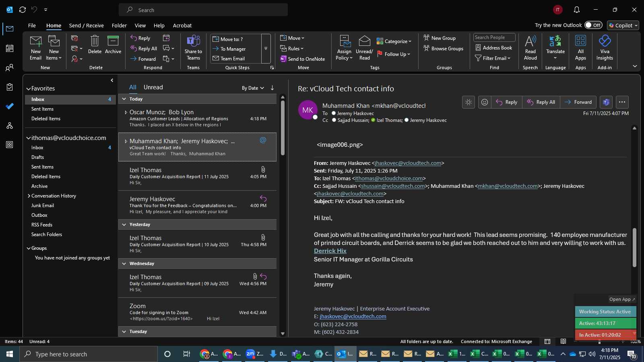This screenshot has width=644, height=362.
Task: Click Reply All button in reading pane
Action: point(541,102)
